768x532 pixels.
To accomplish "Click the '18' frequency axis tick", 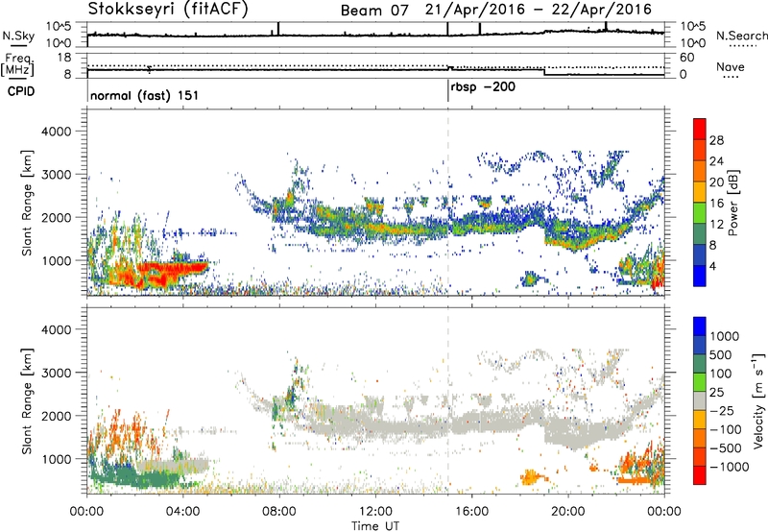I will (64, 58).
